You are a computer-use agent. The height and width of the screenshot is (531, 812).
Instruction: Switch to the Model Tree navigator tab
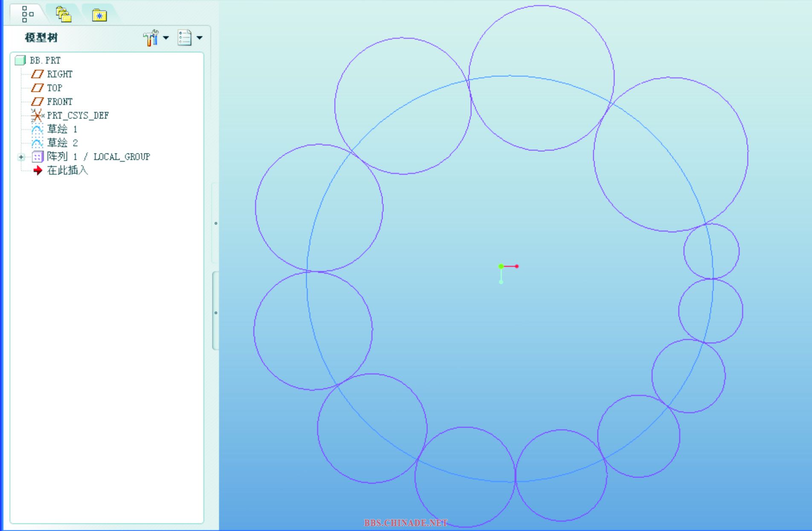coord(27,14)
